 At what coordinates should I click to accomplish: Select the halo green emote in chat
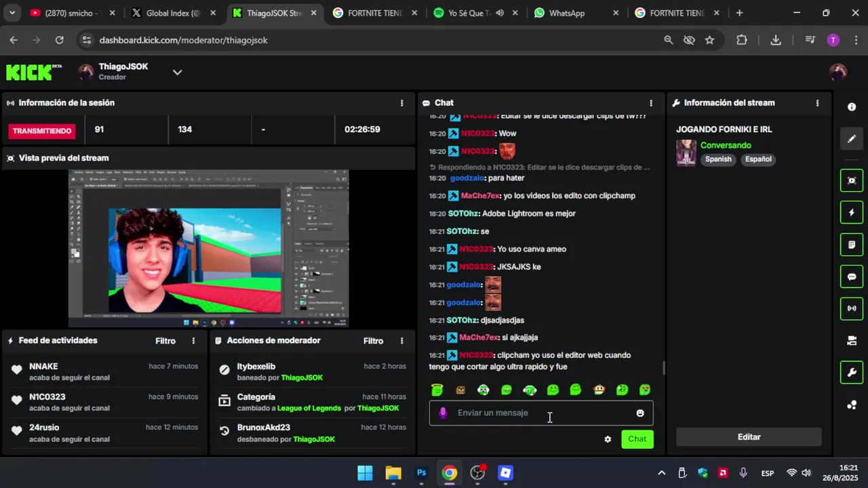(437, 390)
